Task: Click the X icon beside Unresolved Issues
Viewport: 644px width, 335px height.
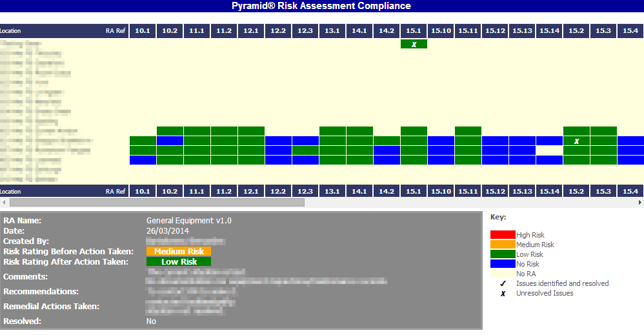Action: click(x=503, y=294)
